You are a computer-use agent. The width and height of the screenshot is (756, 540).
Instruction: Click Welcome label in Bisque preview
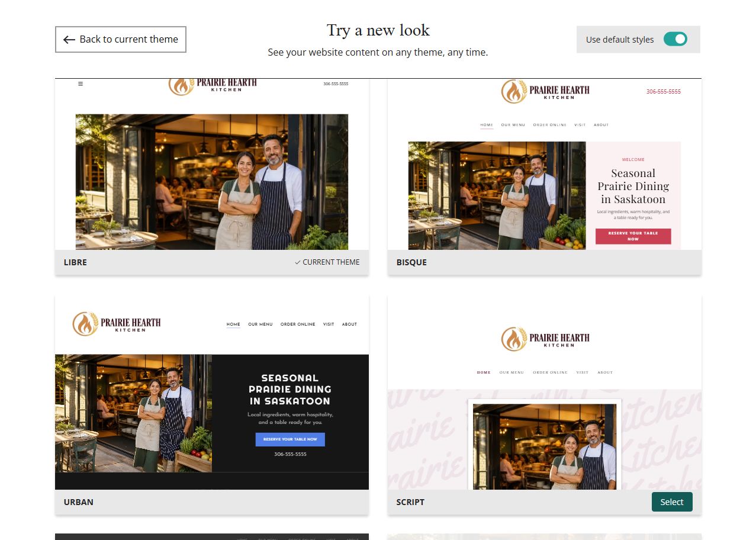tap(633, 160)
